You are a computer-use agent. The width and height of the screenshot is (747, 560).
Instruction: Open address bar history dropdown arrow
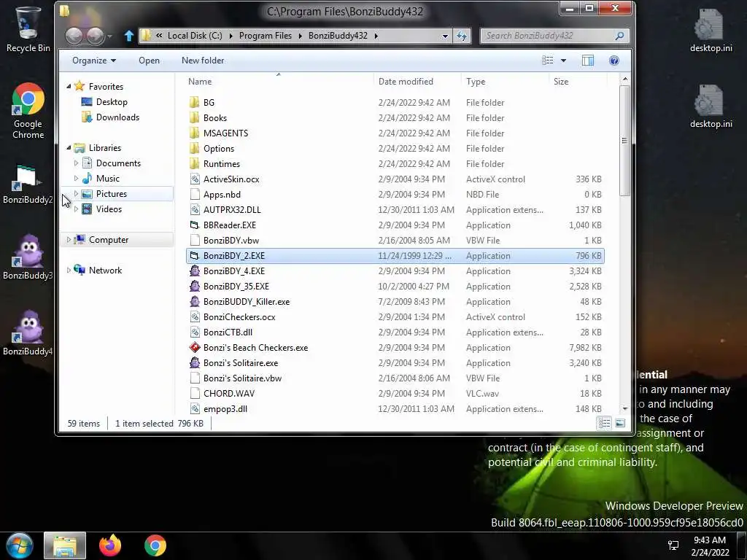point(445,36)
